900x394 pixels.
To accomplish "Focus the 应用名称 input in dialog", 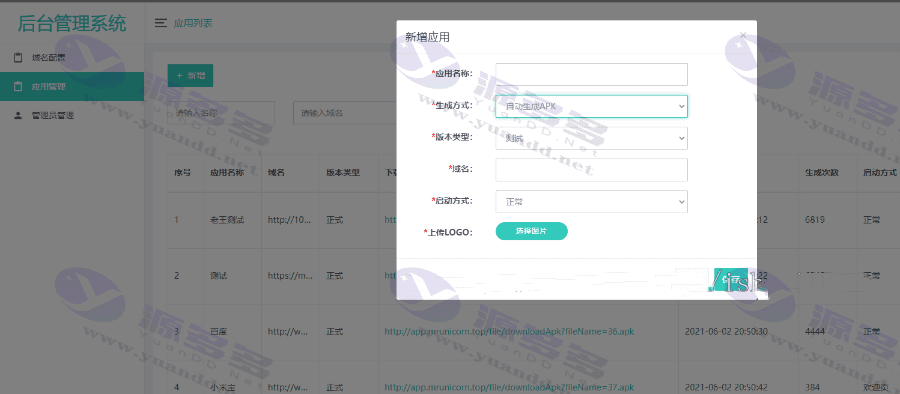I will point(591,74).
